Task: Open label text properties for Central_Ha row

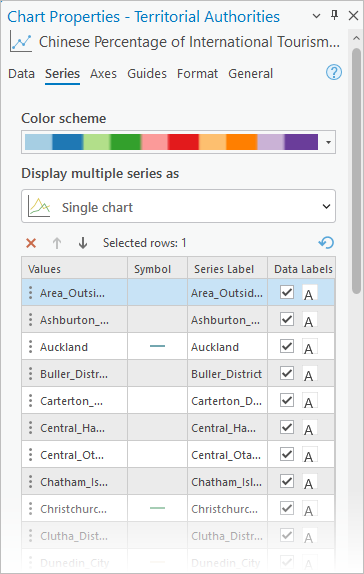Action: click(309, 428)
